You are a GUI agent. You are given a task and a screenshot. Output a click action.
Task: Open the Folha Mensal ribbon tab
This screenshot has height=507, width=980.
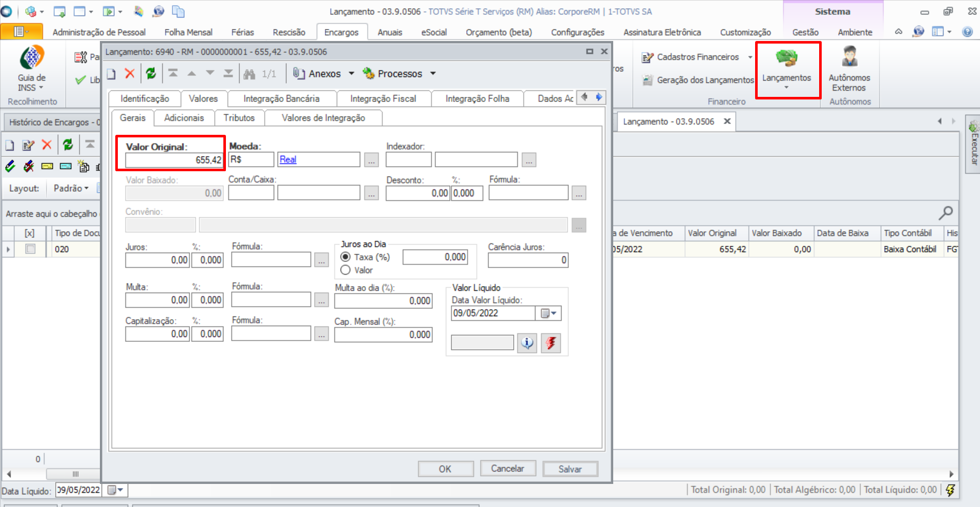point(189,32)
